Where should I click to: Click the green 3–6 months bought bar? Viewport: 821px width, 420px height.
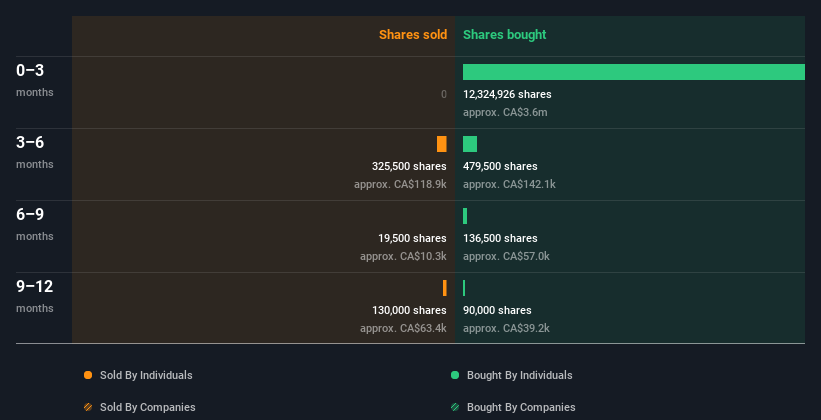tap(470, 144)
